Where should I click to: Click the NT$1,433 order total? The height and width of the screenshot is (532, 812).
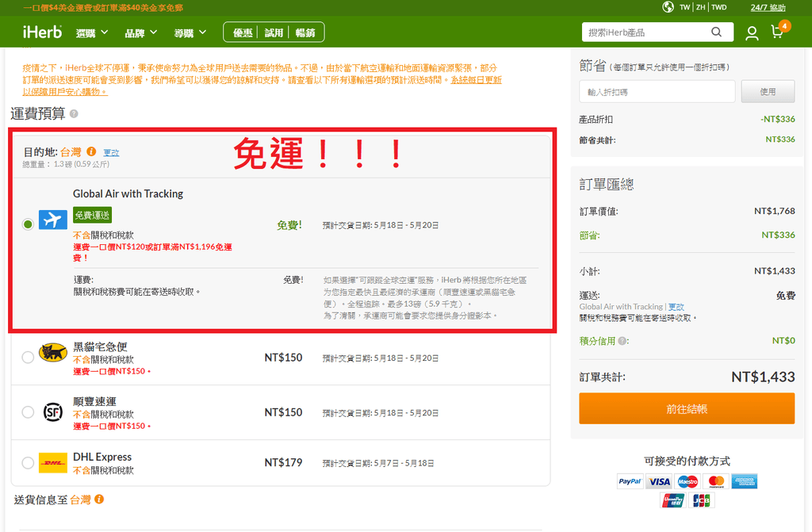[762, 377]
